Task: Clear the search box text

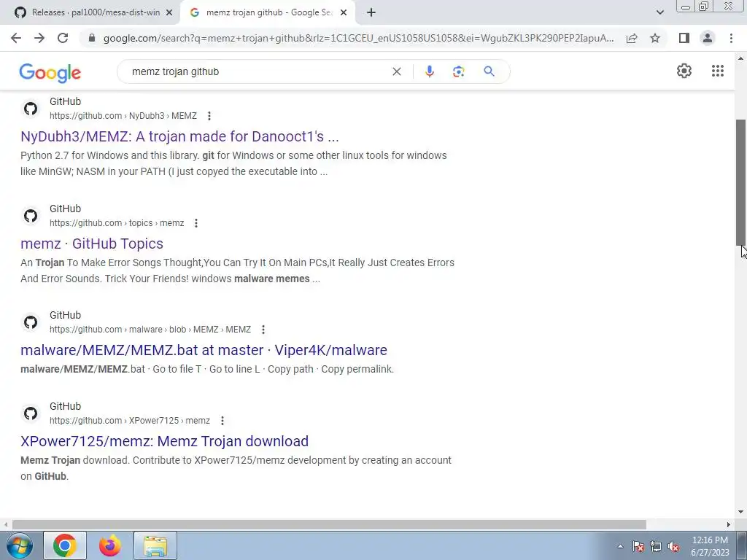Action: click(x=396, y=71)
